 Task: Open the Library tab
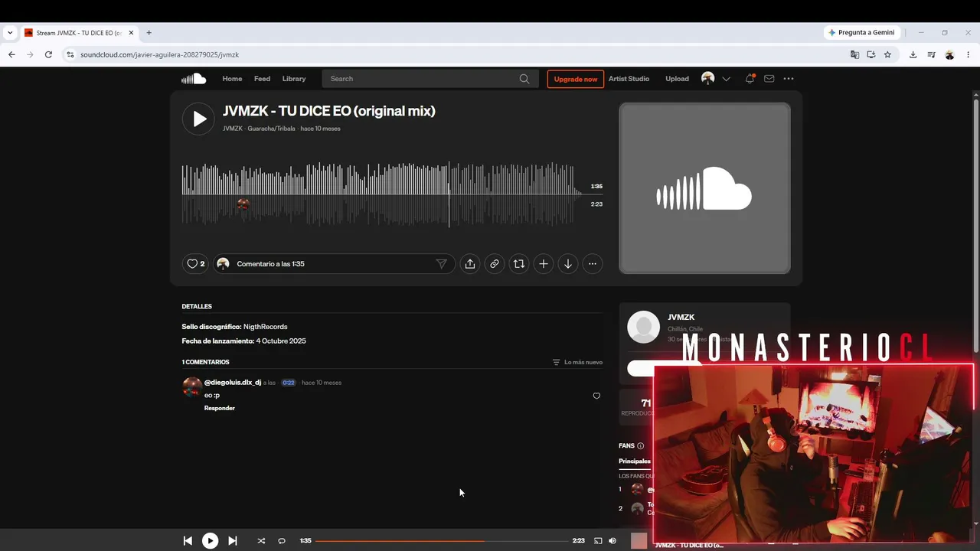point(294,79)
